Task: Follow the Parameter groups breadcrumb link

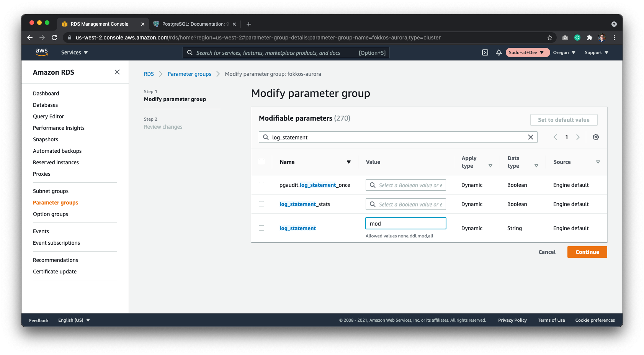Action: click(x=189, y=74)
